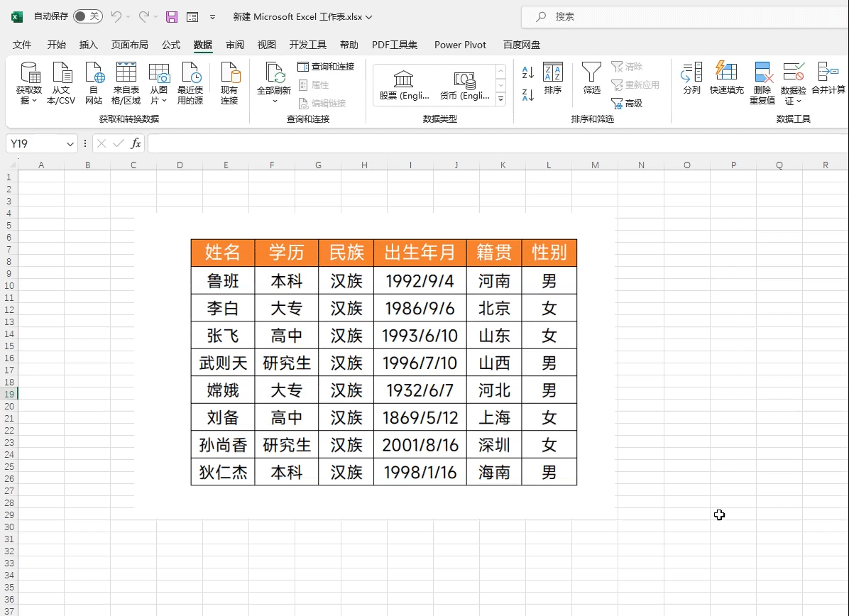Open Power Pivot tab
This screenshot has width=849, height=616.
pos(460,45)
